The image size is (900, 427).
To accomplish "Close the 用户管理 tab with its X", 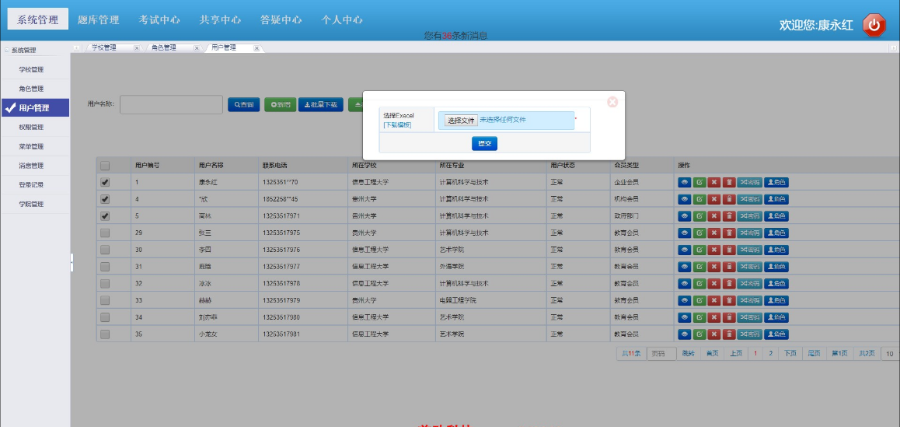I will click(257, 48).
